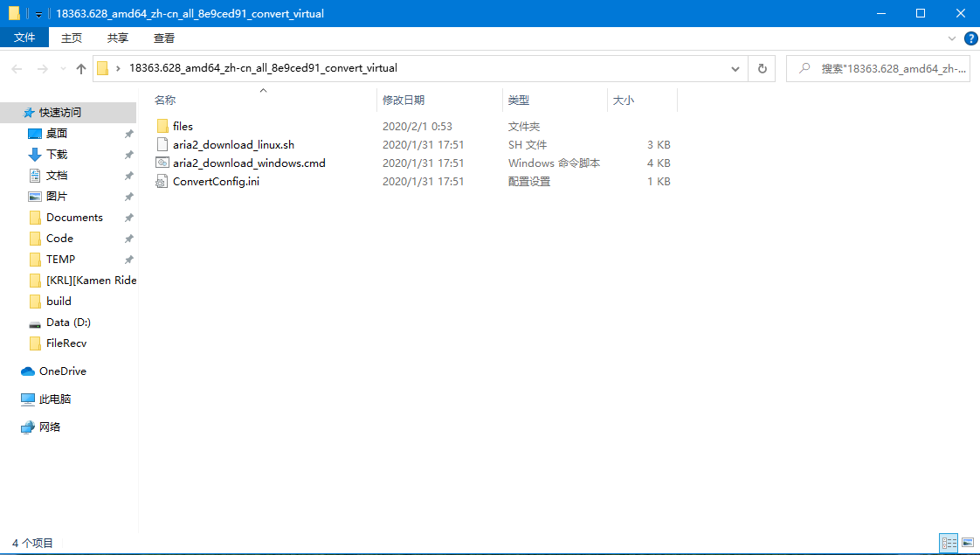This screenshot has height=555, width=980.
Task: Click the ribbon expand chevron
Action: pyautogui.click(x=952, y=38)
